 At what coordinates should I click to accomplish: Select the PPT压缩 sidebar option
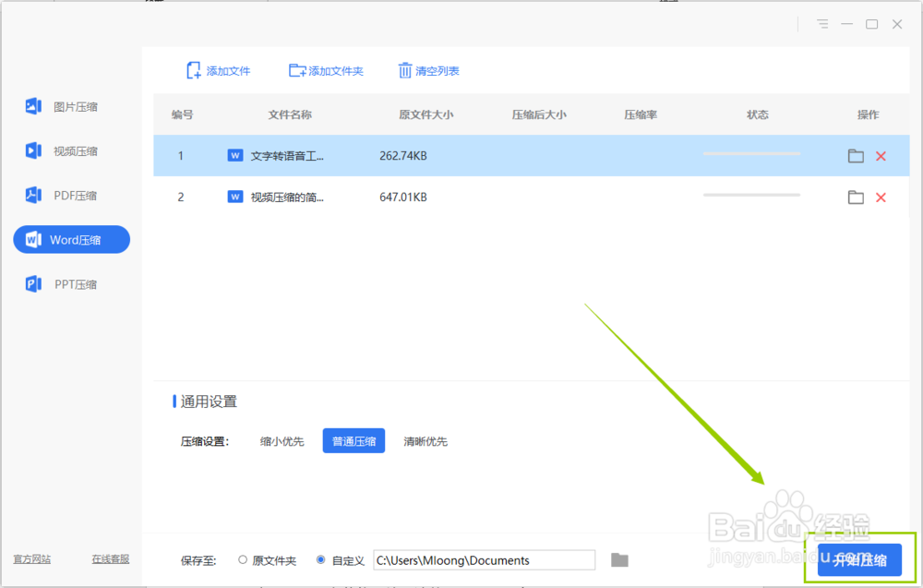tap(71, 283)
